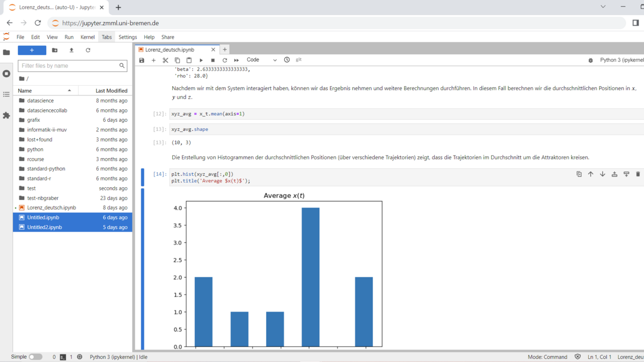Select the lost+found folder

coord(72,139)
